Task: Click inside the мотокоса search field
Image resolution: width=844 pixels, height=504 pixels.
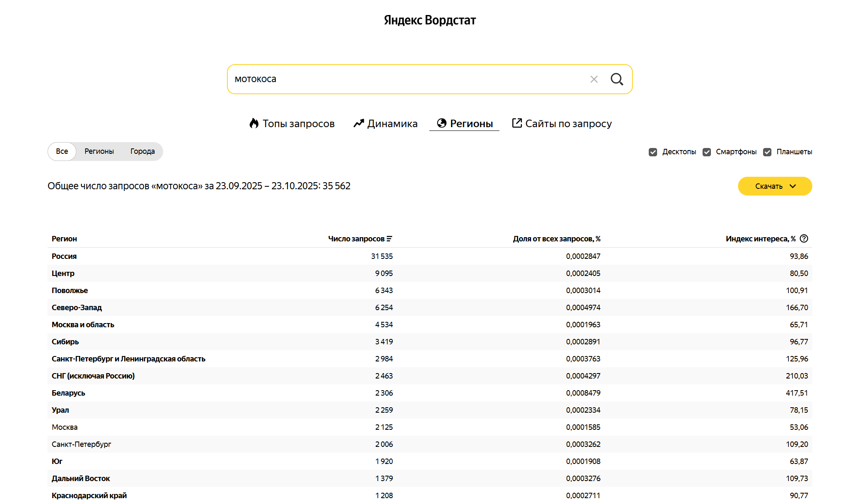Action: click(x=375, y=79)
